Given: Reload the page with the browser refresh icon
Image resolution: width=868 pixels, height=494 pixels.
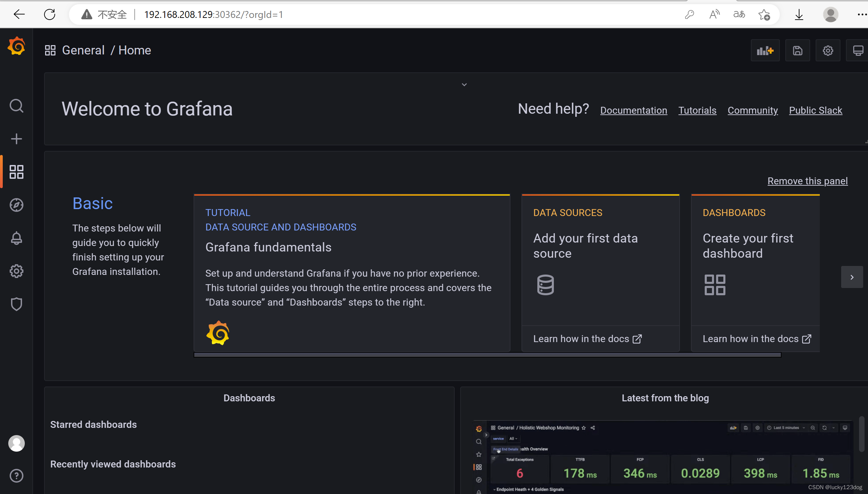Looking at the screenshot, I should tap(50, 14).
